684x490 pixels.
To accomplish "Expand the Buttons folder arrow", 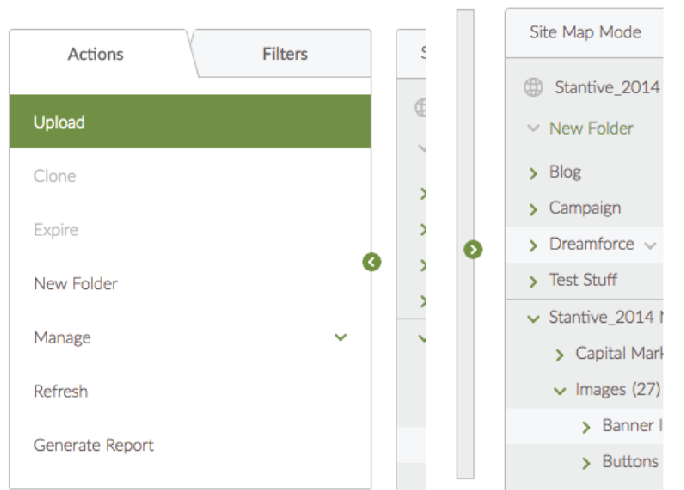I will pyautogui.click(x=587, y=463).
